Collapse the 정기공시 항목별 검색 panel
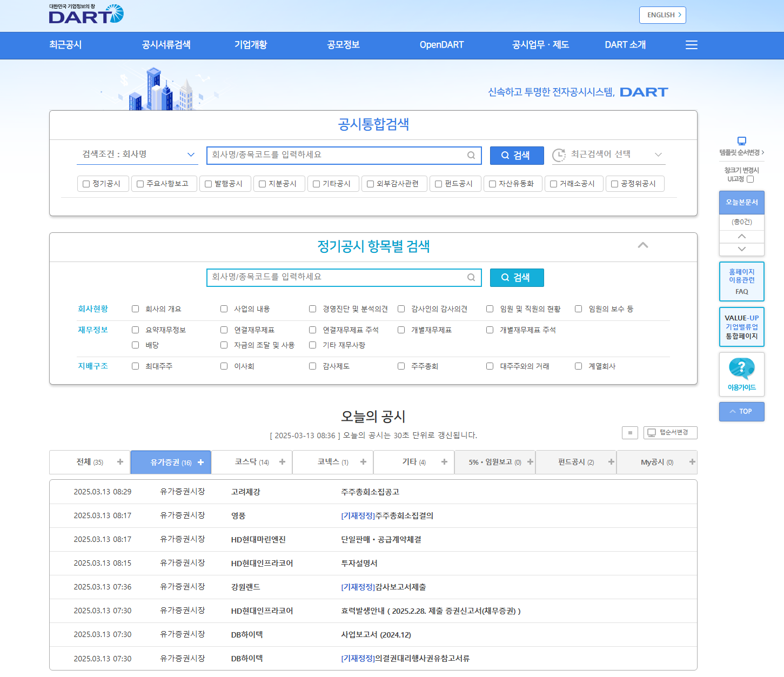Screen dimensions: 784x677 coord(643,245)
